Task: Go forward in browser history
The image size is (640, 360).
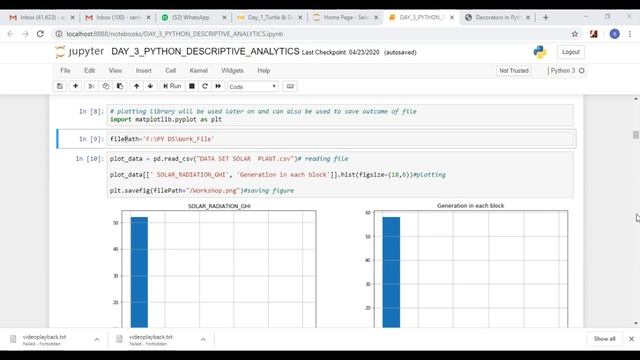Action: 25,34
